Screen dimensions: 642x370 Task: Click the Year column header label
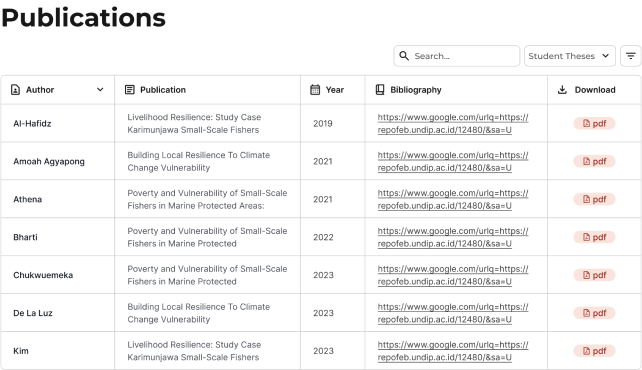coord(335,90)
